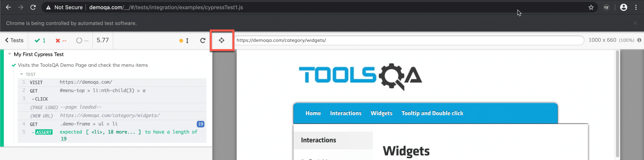Image resolution: width=644 pixels, height=160 pixels.
Task: Reload the Chrome page
Action: click(x=33, y=7)
